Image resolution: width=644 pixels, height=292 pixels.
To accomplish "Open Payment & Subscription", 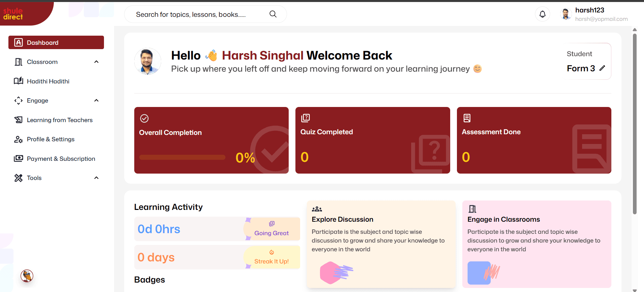I will 56,158.
